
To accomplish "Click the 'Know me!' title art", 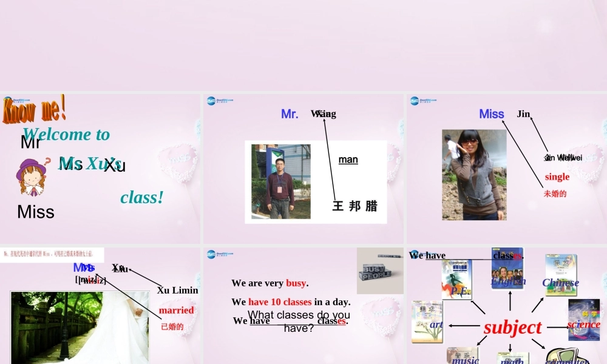I will [x=34, y=110].
